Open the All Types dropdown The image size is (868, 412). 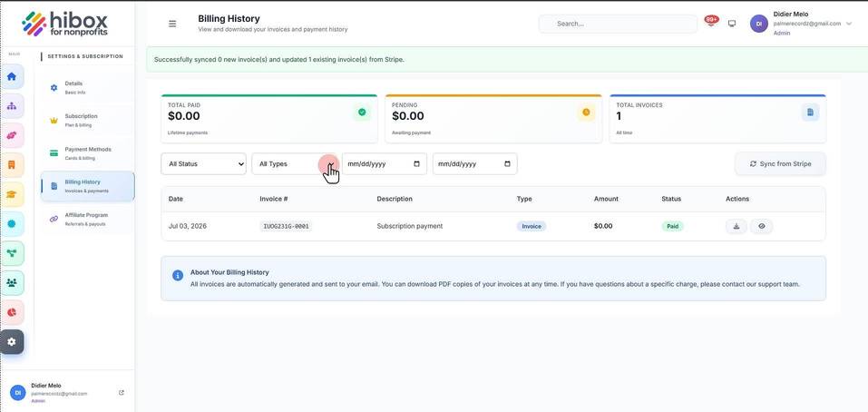(295, 164)
